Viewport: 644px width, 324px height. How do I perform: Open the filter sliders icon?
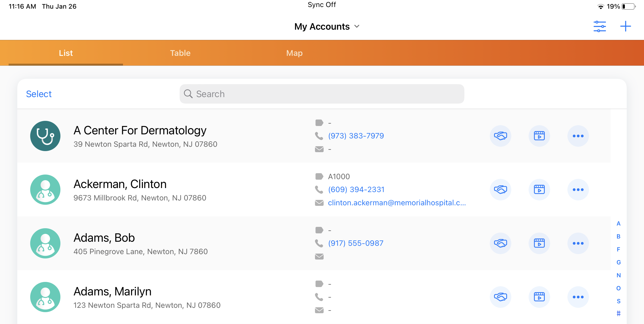coord(600,26)
